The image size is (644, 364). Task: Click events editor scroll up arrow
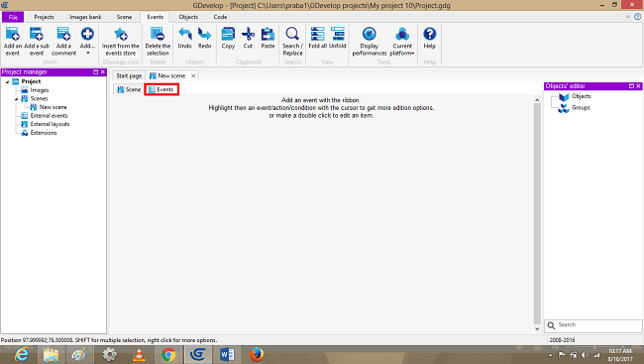pos(537,100)
